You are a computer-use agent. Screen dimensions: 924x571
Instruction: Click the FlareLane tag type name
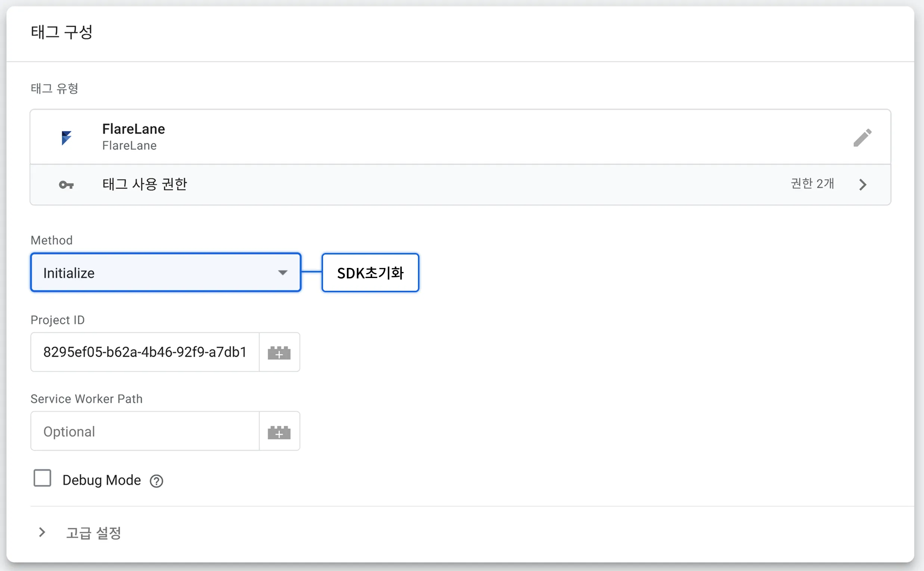point(133,129)
